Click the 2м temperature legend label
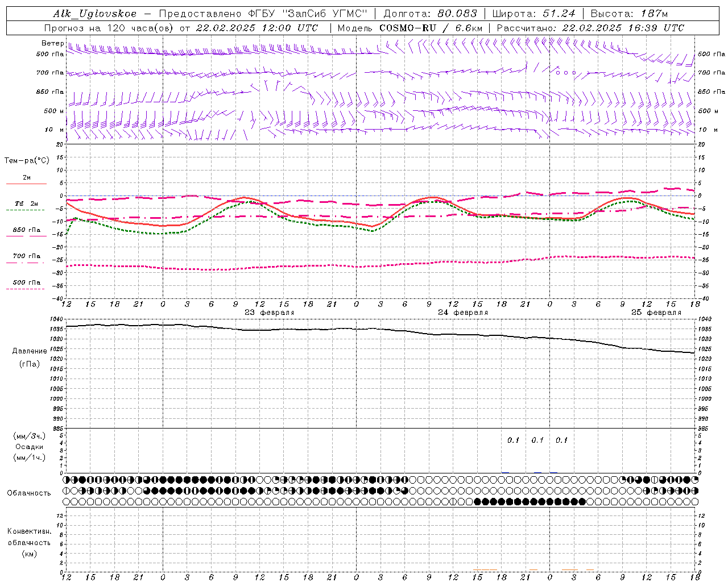This screenshot has height=582, width=728. tap(27, 178)
